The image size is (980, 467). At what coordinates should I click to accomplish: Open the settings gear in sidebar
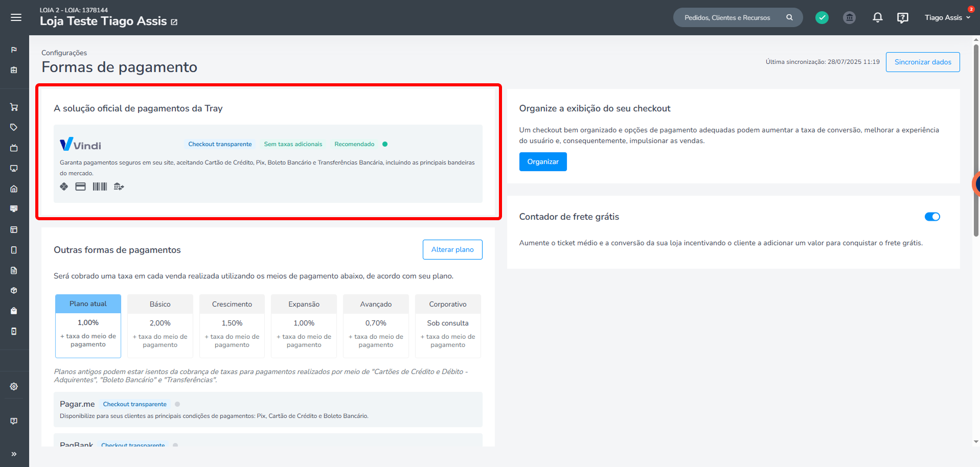tap(14, 386)
